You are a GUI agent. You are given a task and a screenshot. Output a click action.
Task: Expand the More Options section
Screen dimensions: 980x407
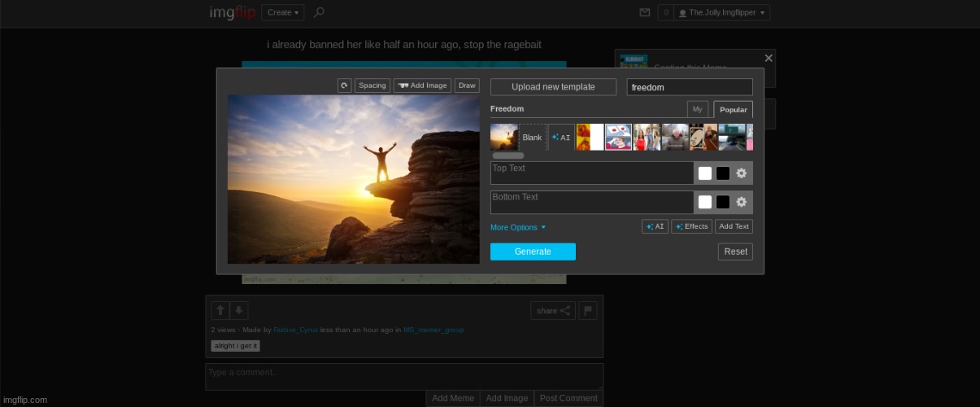coord(518,228)
